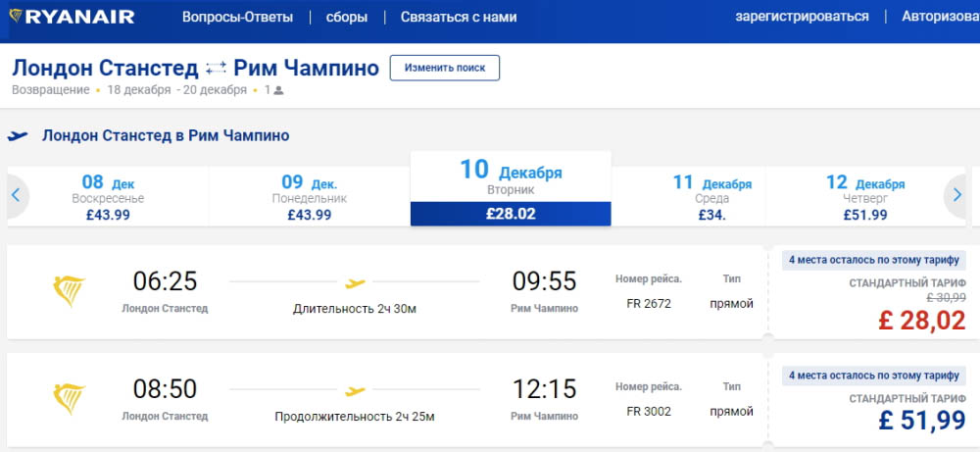Open the зарегистрироваться link
The width and height of the screenshot is (980, 452).
[802, 17]
